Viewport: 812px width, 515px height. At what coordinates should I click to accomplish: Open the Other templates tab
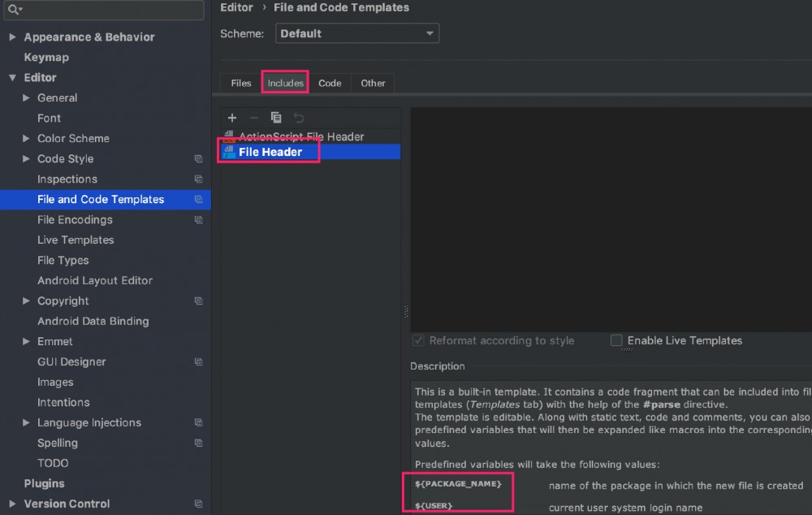click(x=373, y=83)
